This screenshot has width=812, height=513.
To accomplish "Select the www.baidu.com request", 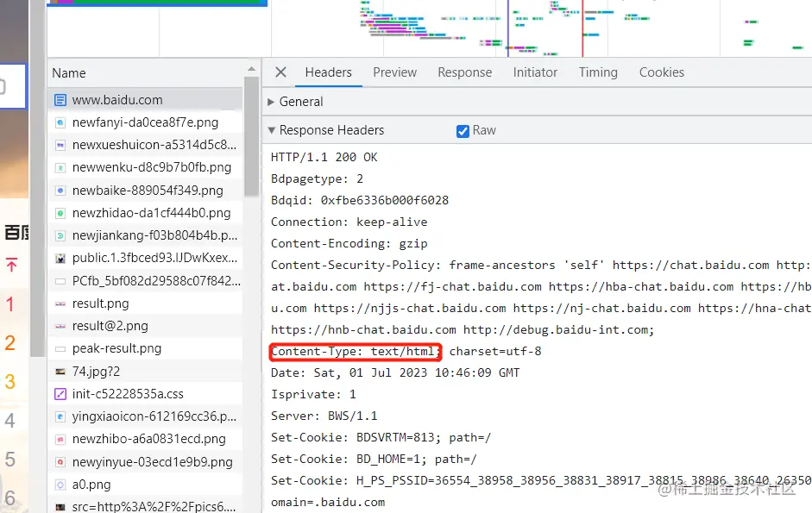I will (145, 100).
